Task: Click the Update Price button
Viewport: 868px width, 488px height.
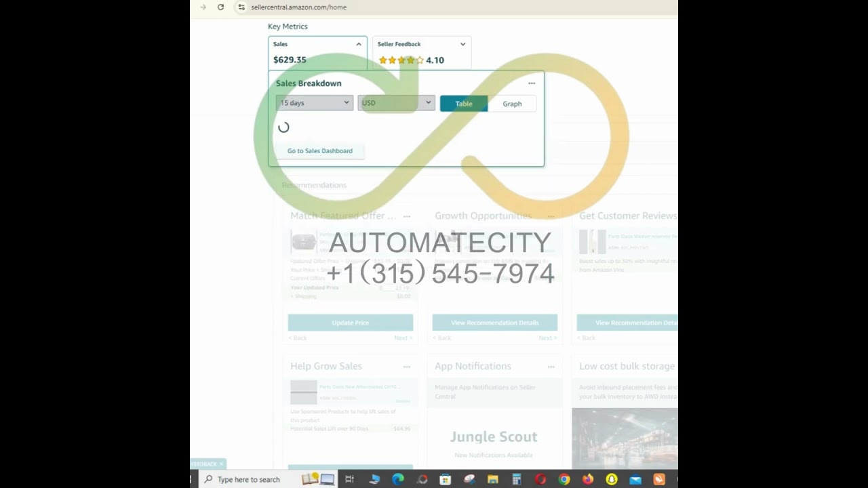Action: (x=351, y=323)
